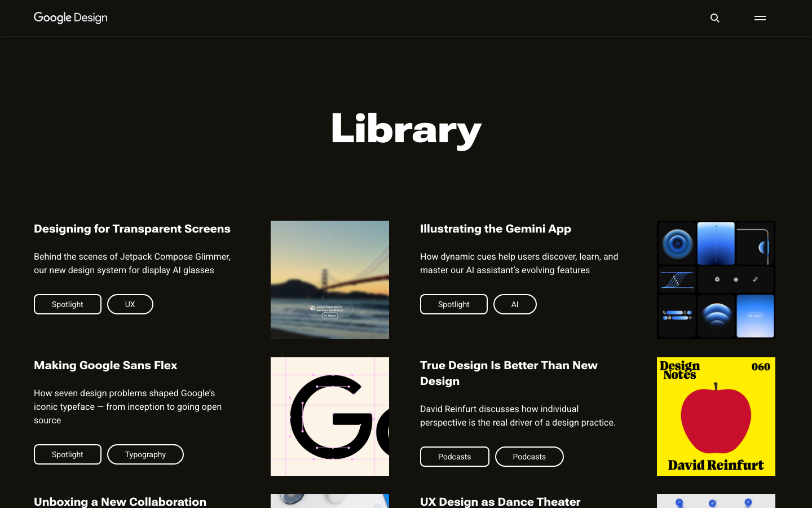Click description 'Behind the scenes of Jetpack Compose Glimmer'

point(132,263)
